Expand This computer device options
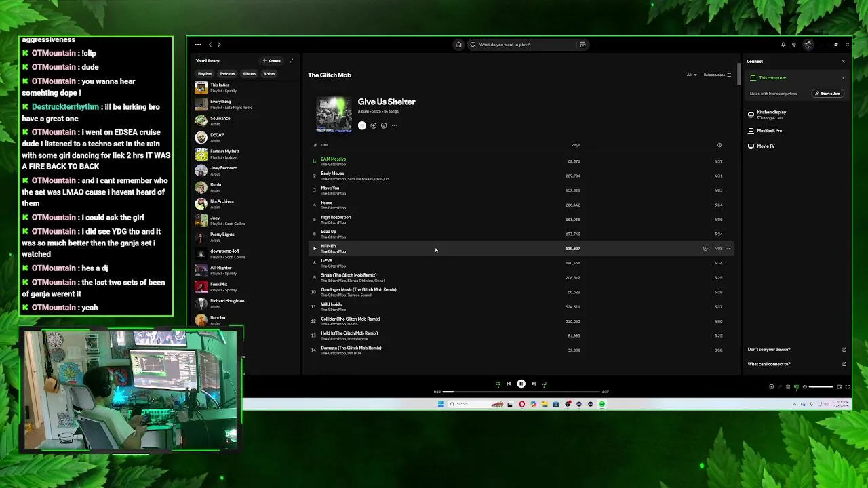This screenshot has width=868, height=488. pyautogui.click(x=843, y=78)
